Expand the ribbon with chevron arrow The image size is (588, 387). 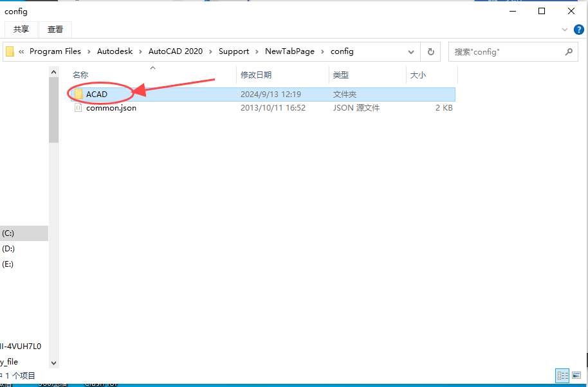[565, 30]
